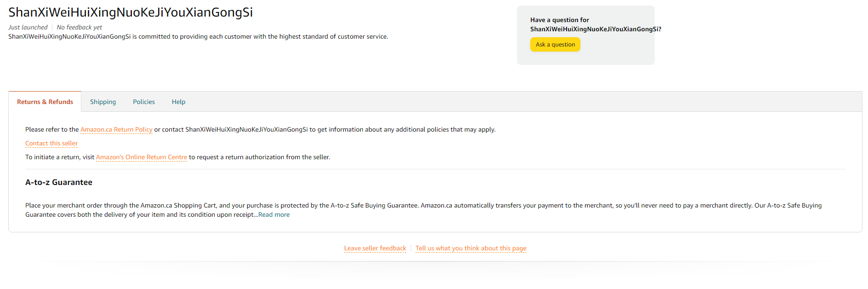The image size is (868, 289).
Task: Open the Amazon.ca Return Policy link
Action: click(116, 130)
